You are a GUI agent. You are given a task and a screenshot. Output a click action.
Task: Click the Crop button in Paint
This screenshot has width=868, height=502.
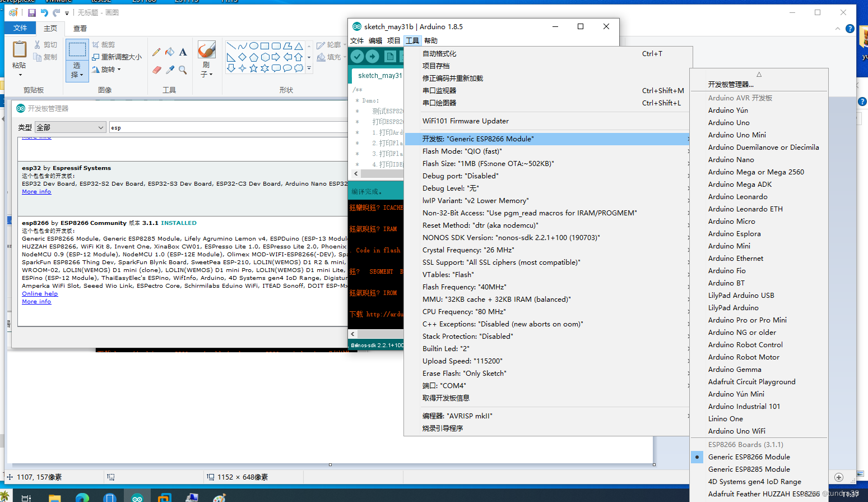tap(104, 44)
